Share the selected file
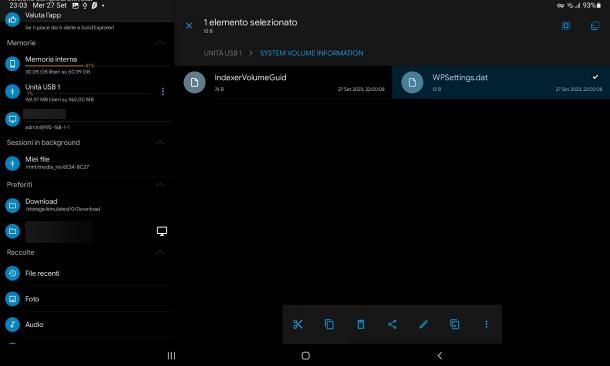The height and width of the screenshot is (366, 610). point(392,324)
